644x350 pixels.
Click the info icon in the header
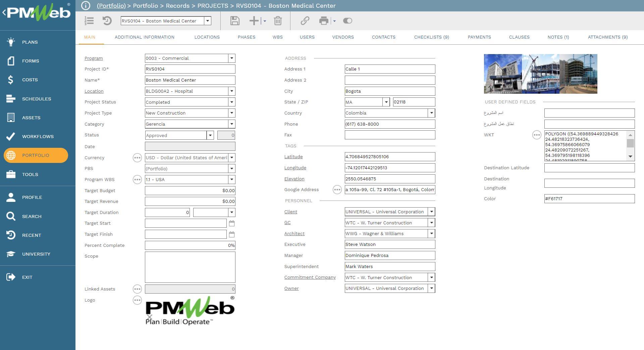(x=86, y=6)
